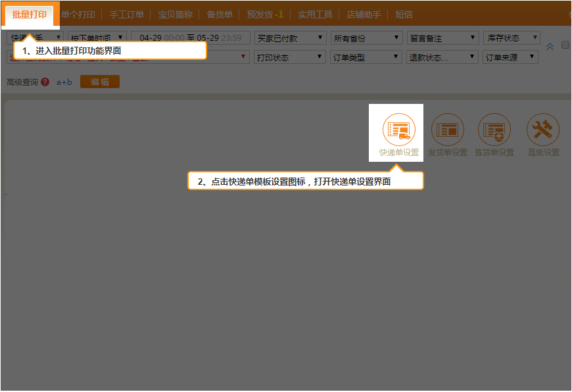Switch to the 手工订单 tab

[x=126, y=14]
